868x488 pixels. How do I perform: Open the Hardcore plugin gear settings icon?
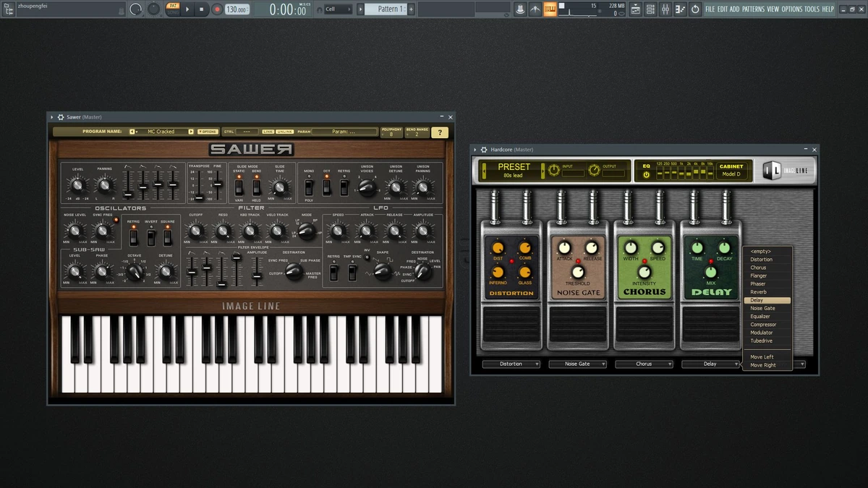(485, 150)
